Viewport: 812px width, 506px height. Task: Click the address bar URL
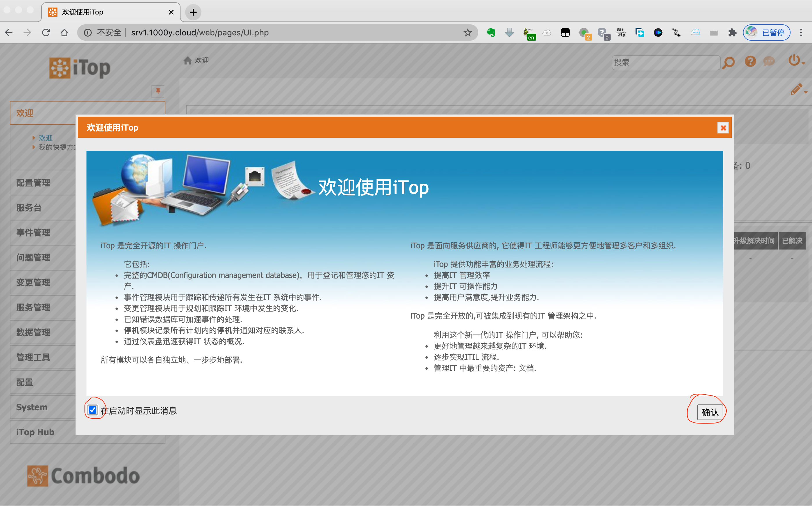[x=200, y=32]
